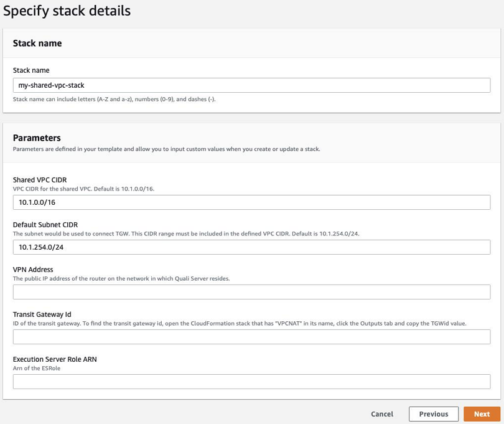Select the "Shared VPC CIDR" label

(40, 180)
